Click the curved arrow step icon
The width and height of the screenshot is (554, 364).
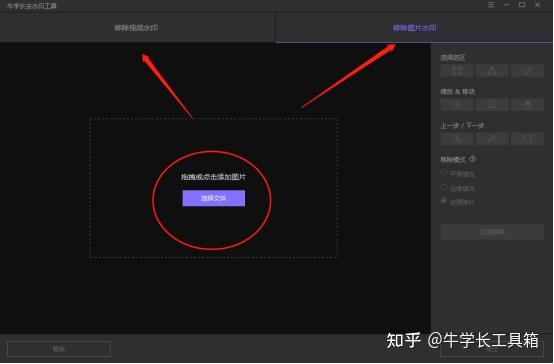pyautogui.click(x=492, y=139)
